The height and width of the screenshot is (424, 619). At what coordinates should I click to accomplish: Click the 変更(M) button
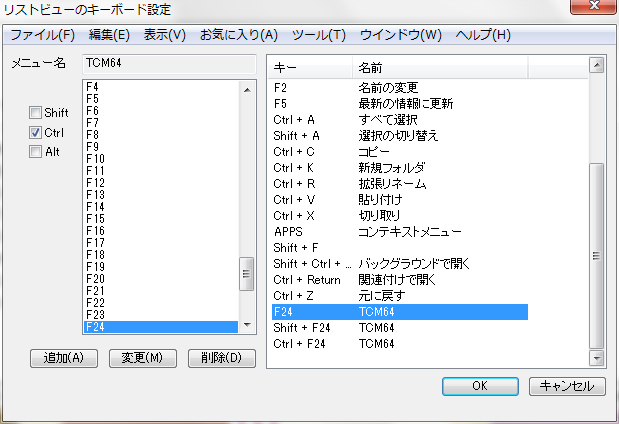pos(143,358)
